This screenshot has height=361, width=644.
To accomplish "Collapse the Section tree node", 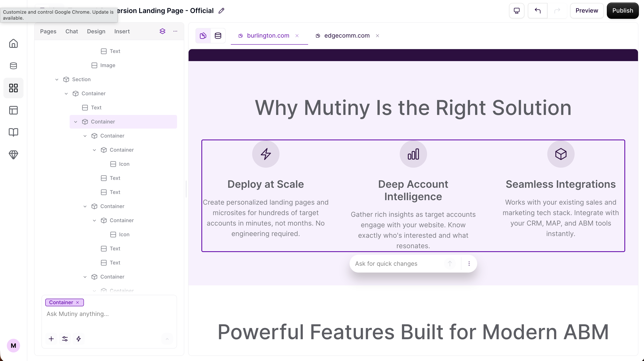I will pos(57,79).
